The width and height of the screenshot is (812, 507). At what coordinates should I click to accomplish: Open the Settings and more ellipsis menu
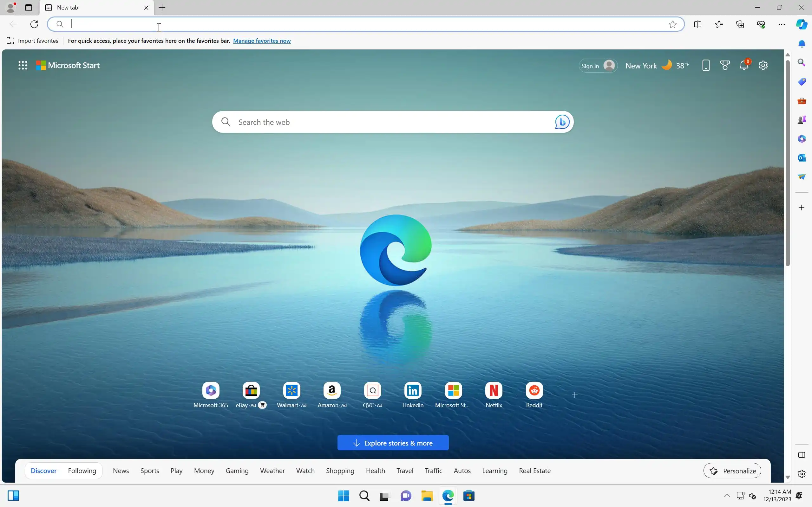[x=782, y=24]
